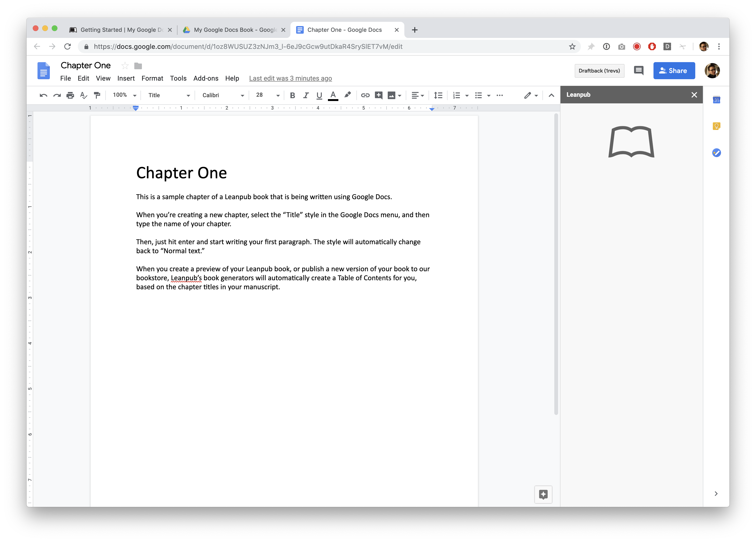
Task: Click 'Last edit was 3 minutes ago' link
Action: [290, 78]
